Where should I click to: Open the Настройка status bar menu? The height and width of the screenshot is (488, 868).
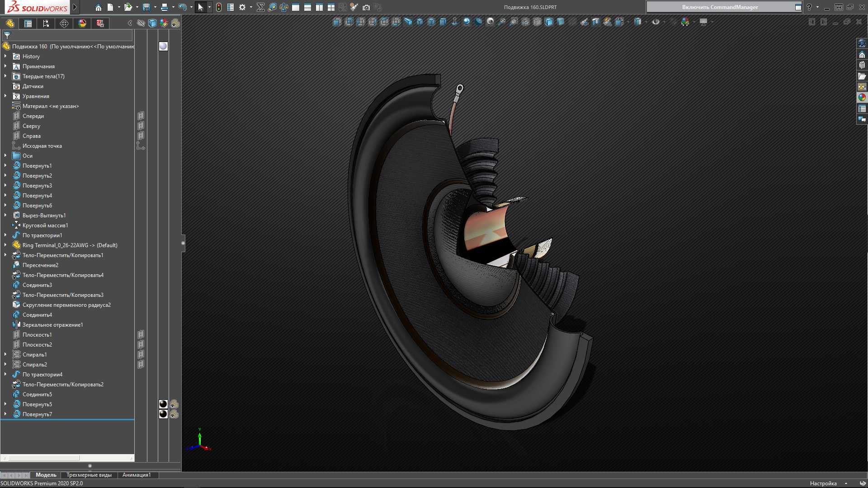click(823, 483)
